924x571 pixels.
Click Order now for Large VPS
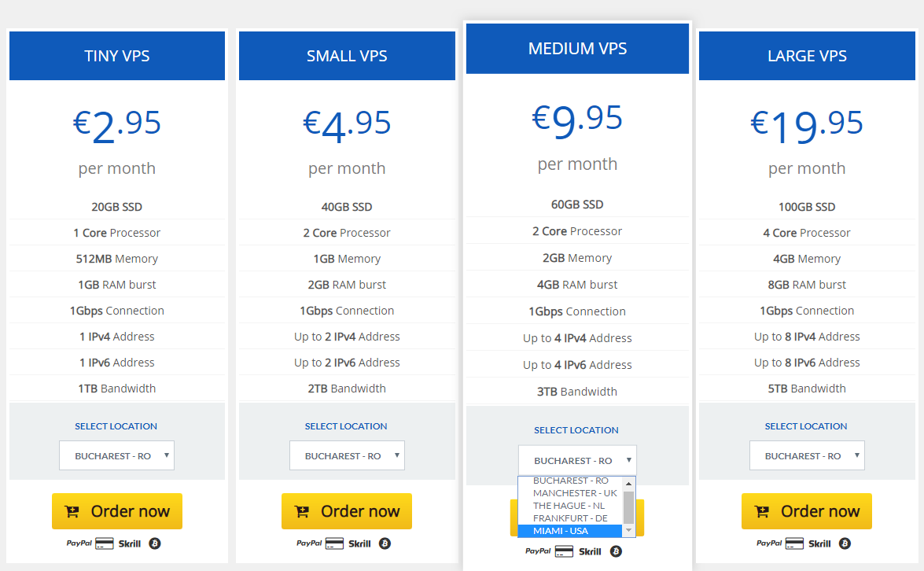[807, 511]
